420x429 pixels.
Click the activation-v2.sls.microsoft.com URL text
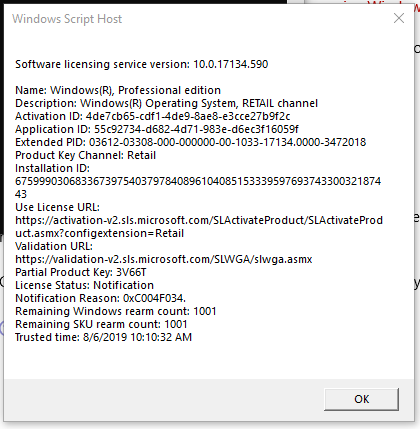pyautogui.click(x=199, y=220)
